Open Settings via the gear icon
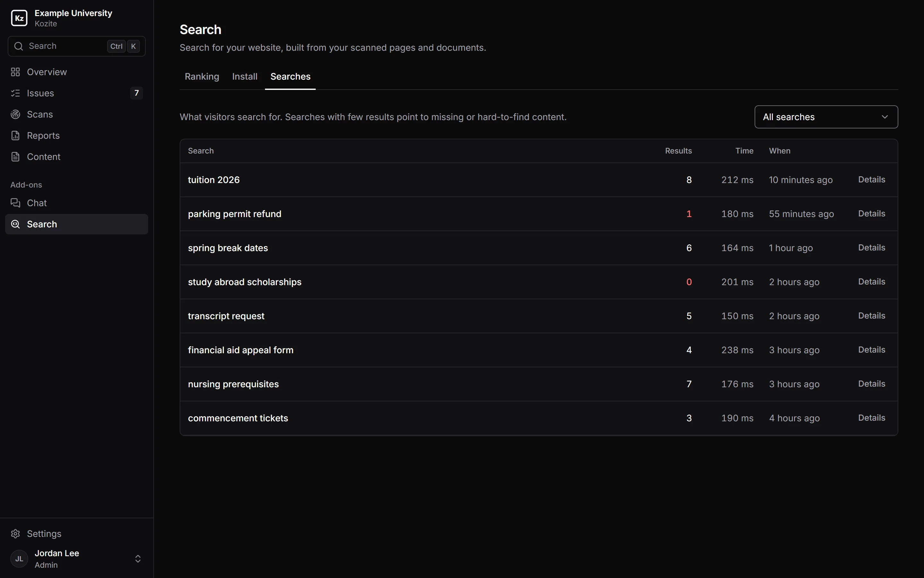The height and width of the screenshot is (578, 924). (x=15, y=534)
